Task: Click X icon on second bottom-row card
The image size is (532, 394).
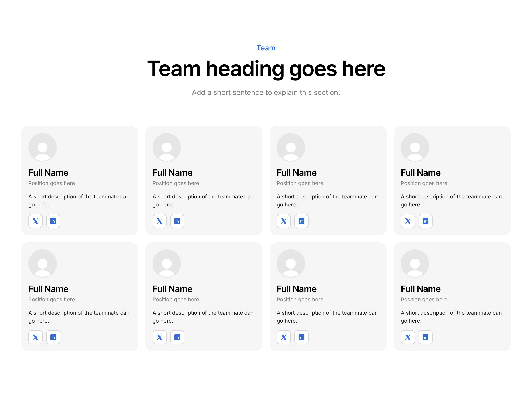Action: coord(160,337)
